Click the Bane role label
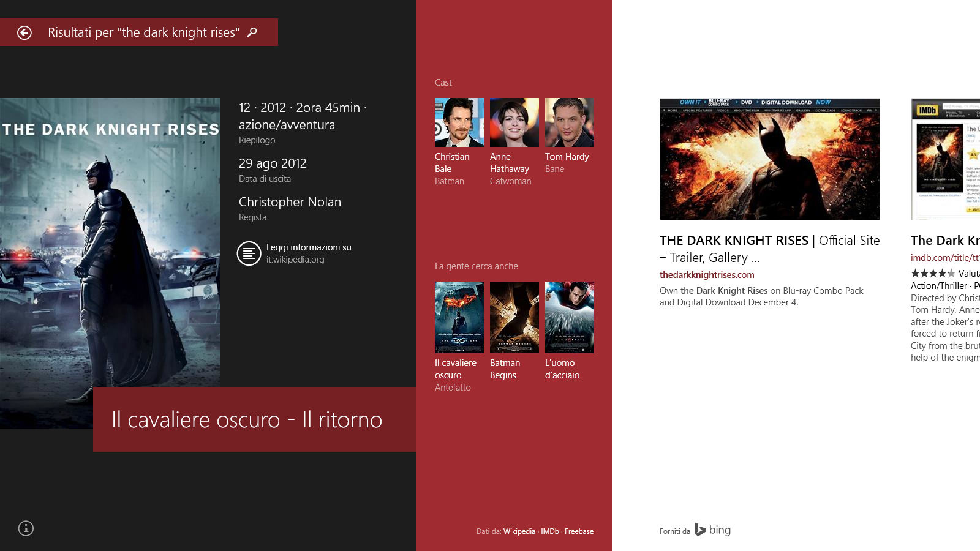 (555, 169)
